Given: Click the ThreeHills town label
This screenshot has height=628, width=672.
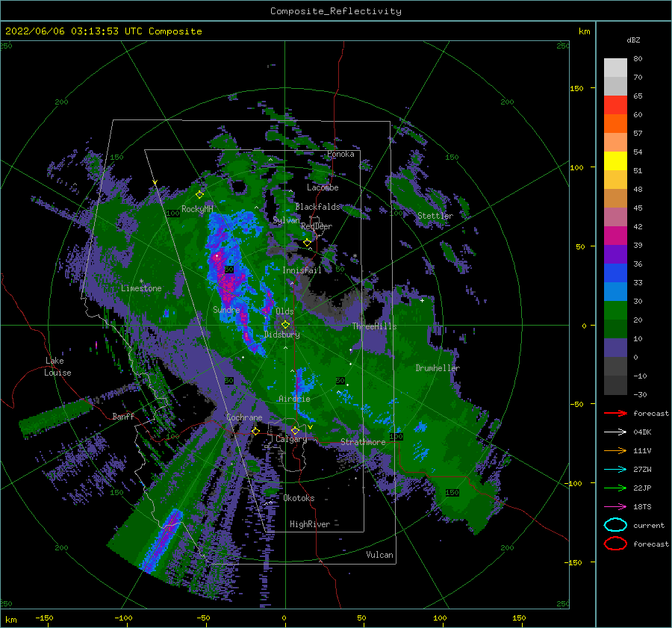Looking at the screenshot, I should (x=375, y=326).
